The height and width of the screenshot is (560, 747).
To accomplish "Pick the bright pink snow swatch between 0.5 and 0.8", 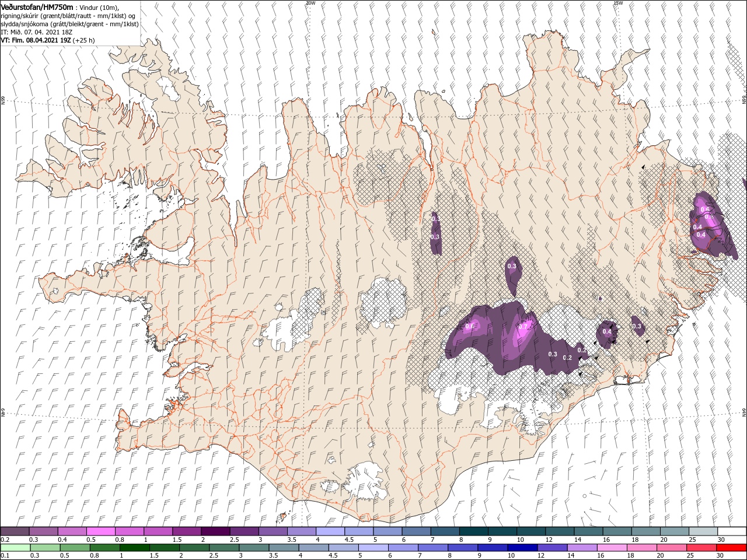I will point(100,531).
